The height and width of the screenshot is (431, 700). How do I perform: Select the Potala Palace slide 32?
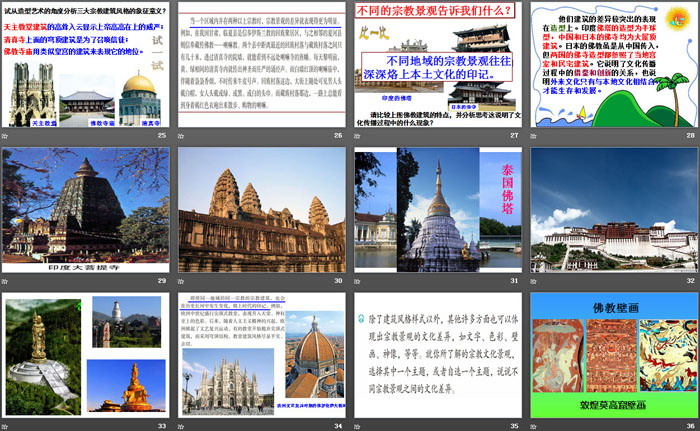(612, 208)
